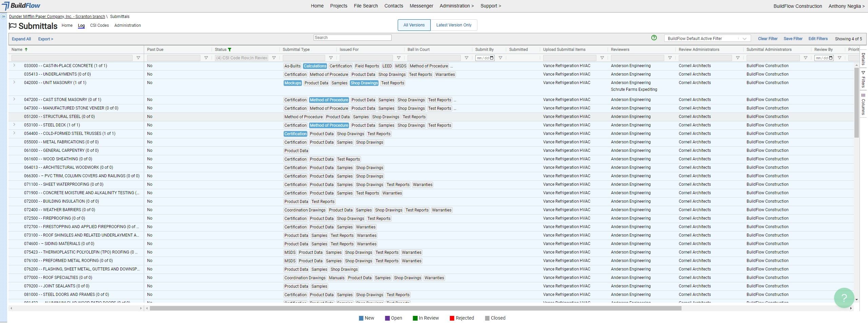Click into the Search field
The image size is (868, 323).
coord(352,38)
